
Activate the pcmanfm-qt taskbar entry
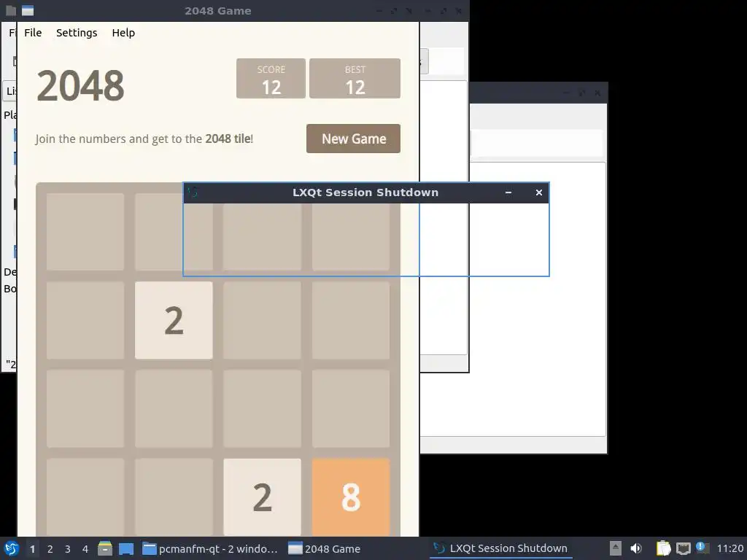click(x=210, y=548)
